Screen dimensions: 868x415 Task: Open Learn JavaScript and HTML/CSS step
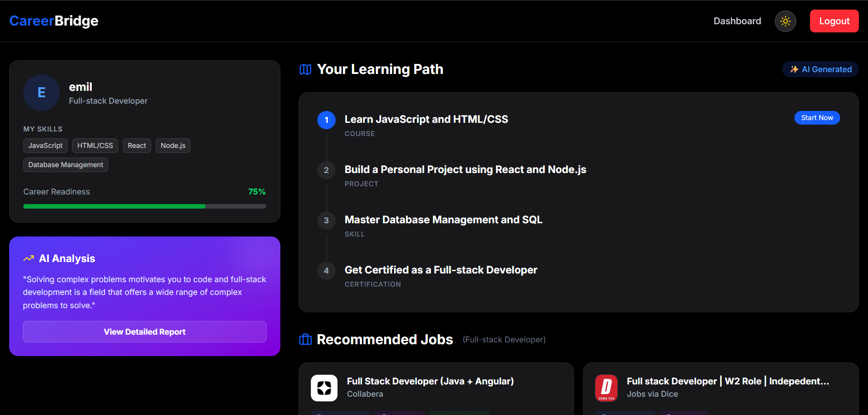click(426, 119)
